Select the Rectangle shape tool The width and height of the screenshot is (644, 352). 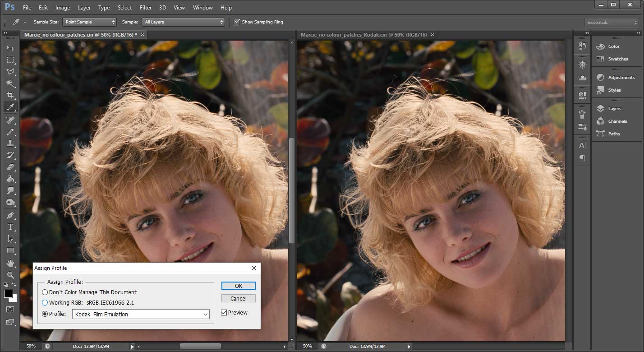pos(10,250)
